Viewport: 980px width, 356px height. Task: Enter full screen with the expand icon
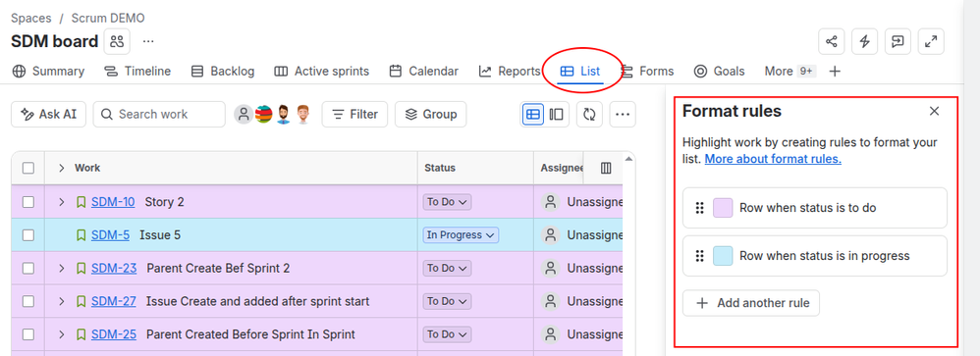click(931, 42)
